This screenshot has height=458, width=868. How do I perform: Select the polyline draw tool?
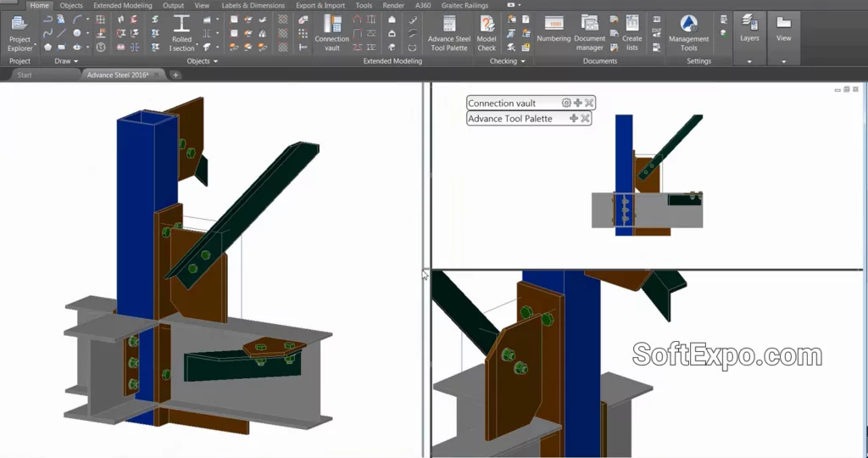pos(48,20)
